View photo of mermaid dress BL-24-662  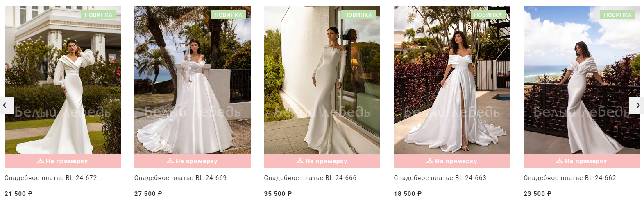coord(582,80)
